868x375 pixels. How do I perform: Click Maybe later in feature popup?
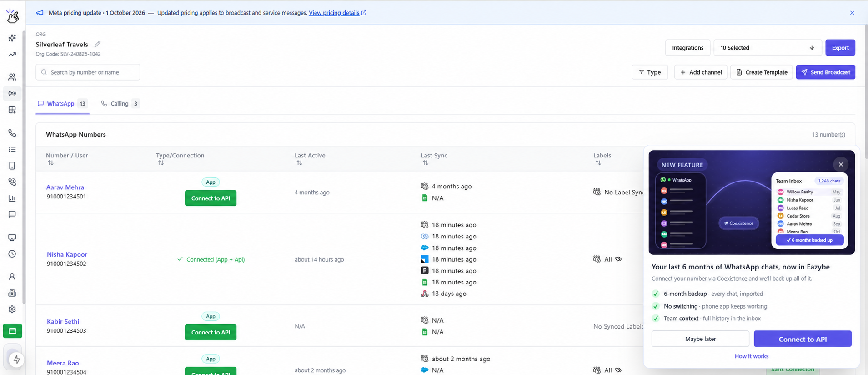pyautogui.click(x=700, y=339)
